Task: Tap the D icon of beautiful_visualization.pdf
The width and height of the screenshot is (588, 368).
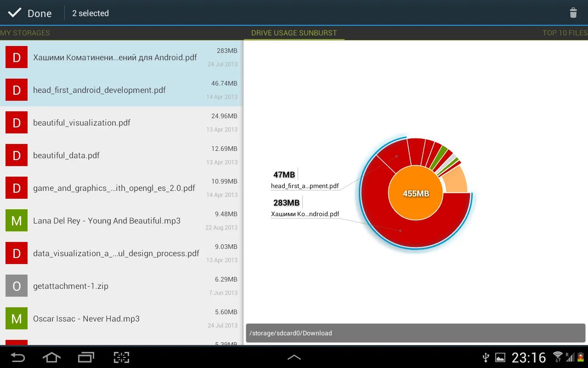Action: pyautogui.click(x=17, y=122)
